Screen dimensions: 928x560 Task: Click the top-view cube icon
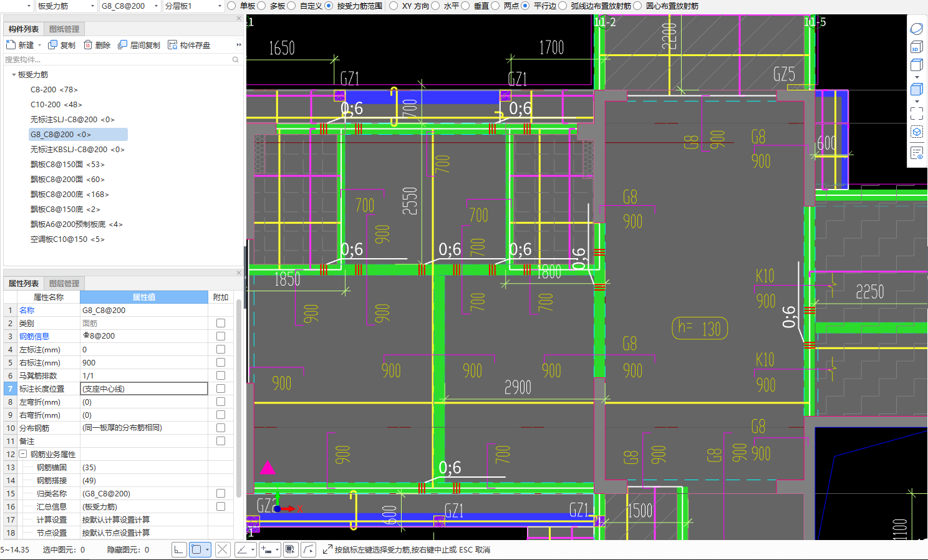point(916,65)
